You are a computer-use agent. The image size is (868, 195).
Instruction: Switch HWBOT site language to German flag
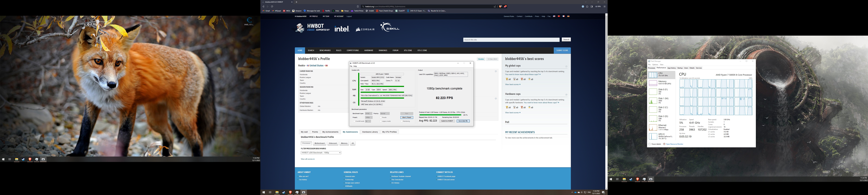point(568,16)
